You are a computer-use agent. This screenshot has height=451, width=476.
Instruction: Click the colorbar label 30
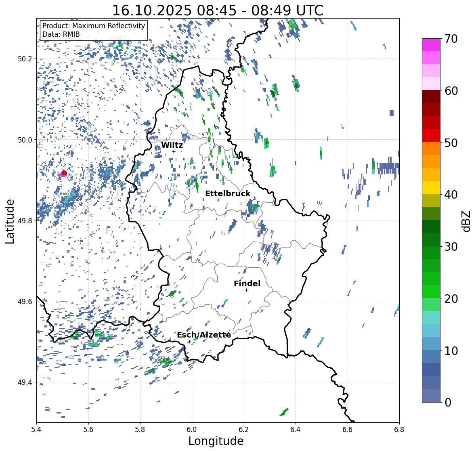click(451, 247)
